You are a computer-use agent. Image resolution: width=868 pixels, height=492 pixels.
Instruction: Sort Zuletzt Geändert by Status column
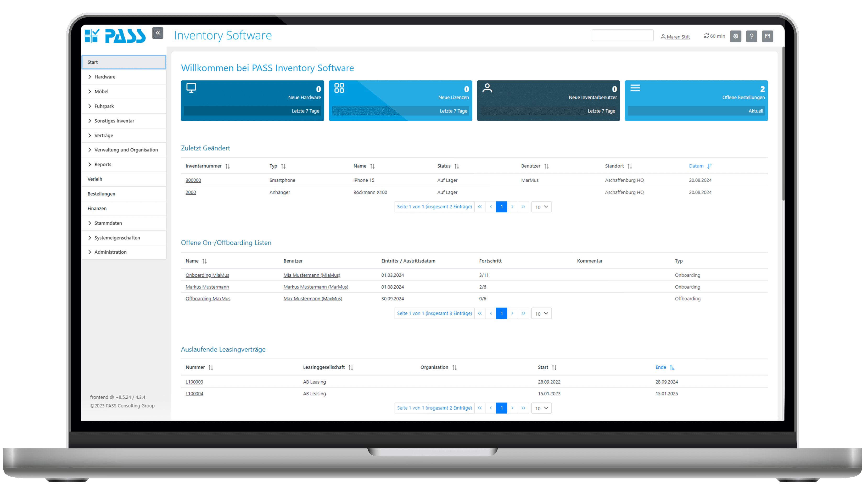pyautogui.click(x=457, y=166)
